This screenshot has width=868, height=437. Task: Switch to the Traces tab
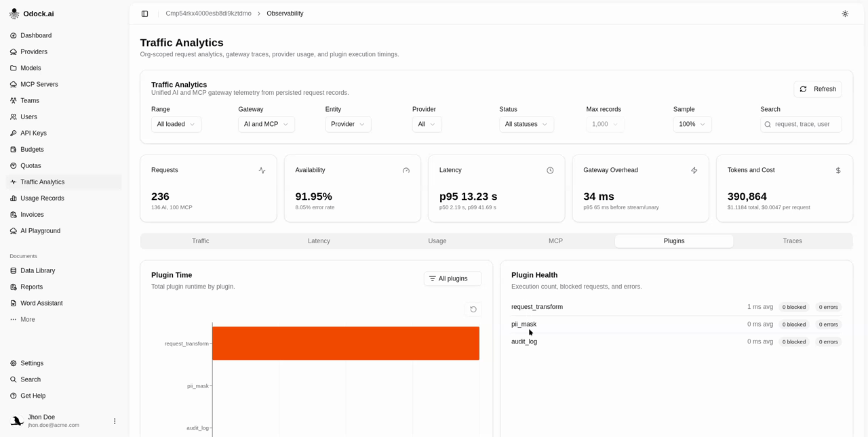[792, 241]
